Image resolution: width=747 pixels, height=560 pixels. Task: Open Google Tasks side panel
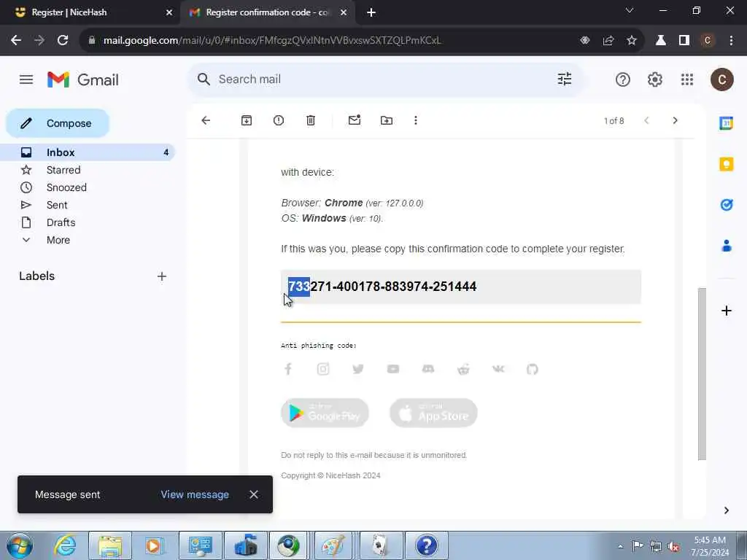pos(726,205)
